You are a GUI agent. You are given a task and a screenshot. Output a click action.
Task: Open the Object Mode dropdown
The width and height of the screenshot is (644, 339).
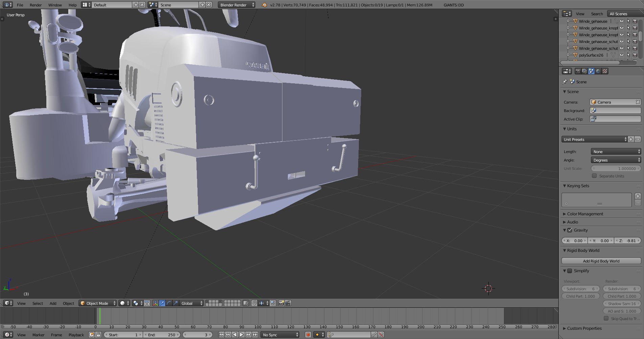tap(98, 303)
